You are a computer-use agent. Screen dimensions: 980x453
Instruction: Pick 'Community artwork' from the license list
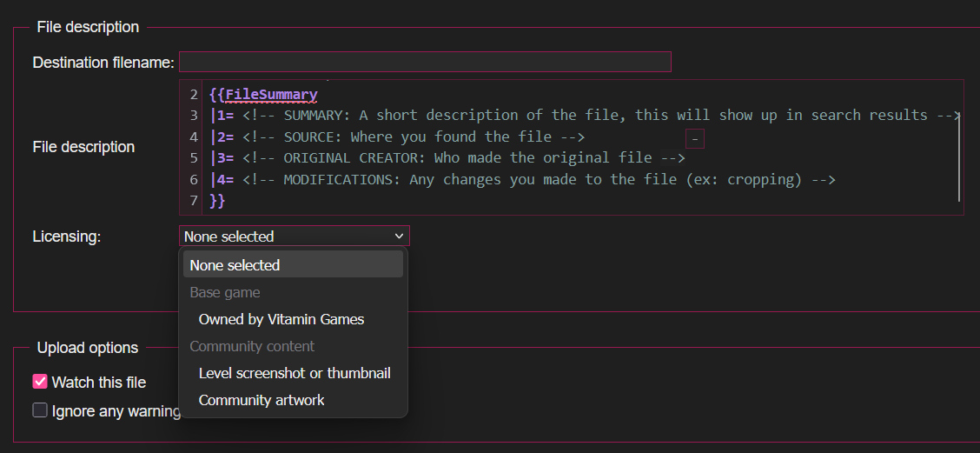click(262, 400)
